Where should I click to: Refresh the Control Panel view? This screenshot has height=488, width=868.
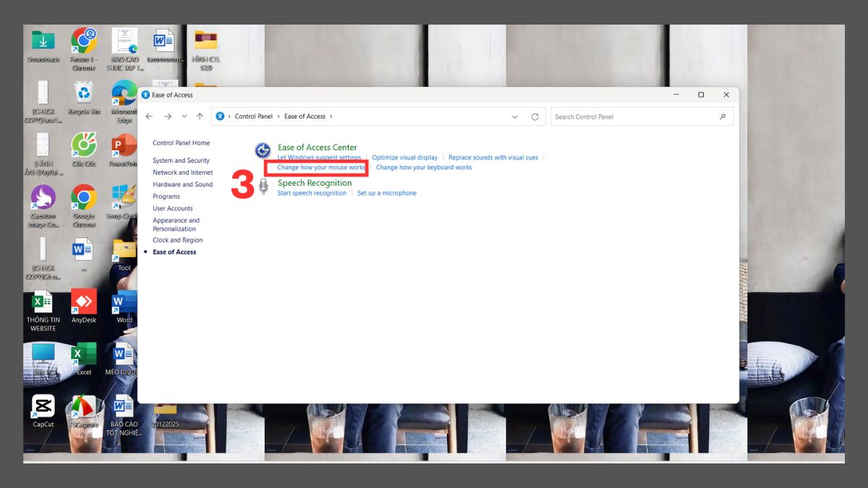click(535, 116)
